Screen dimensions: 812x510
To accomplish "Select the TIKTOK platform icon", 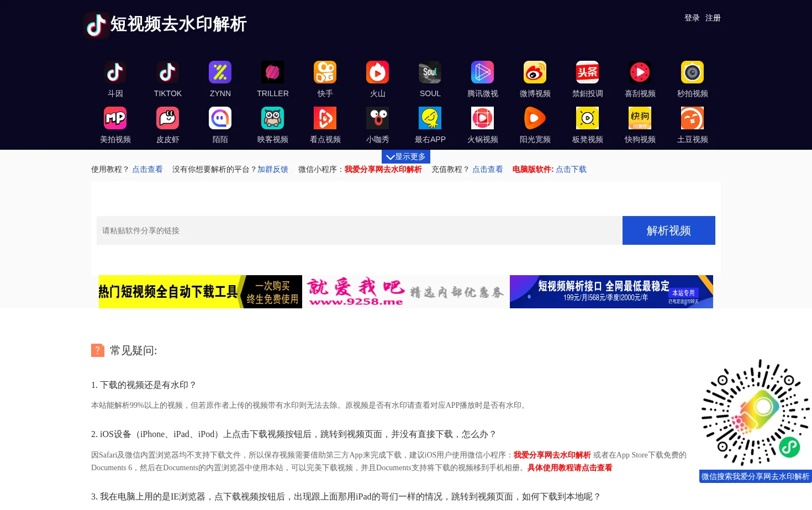I will coord(167,72).
